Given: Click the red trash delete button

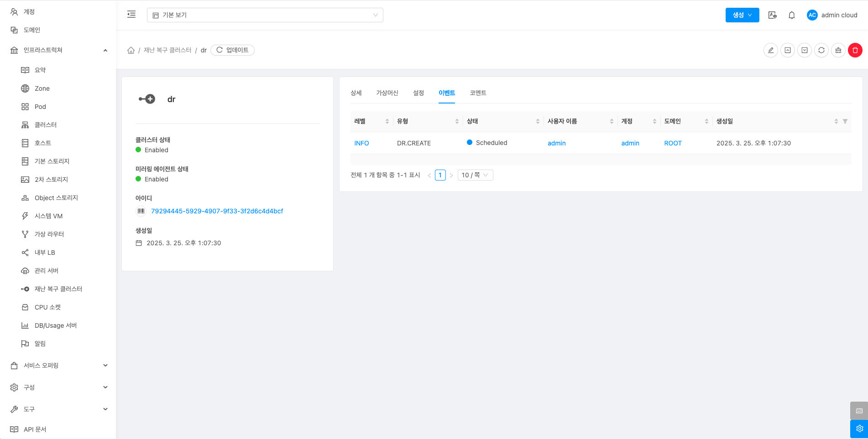Looking at the screenshot, I should 855,50.
